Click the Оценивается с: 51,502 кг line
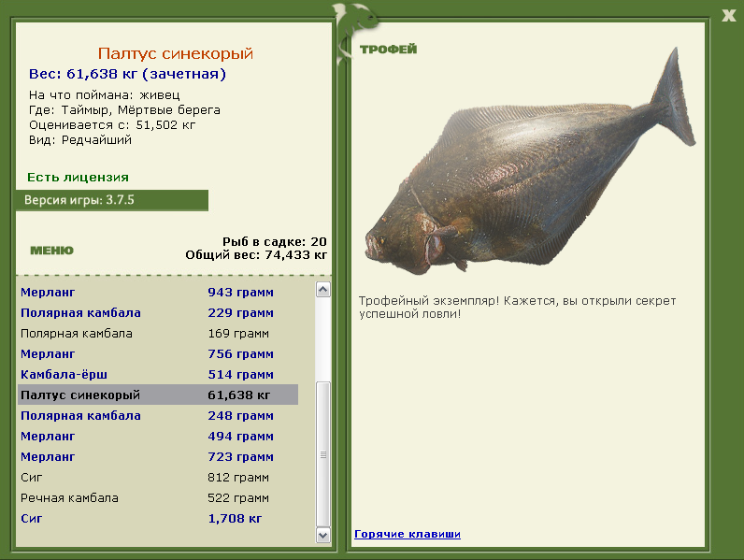Viewport: 744px width, 560px height. [112, 125]
